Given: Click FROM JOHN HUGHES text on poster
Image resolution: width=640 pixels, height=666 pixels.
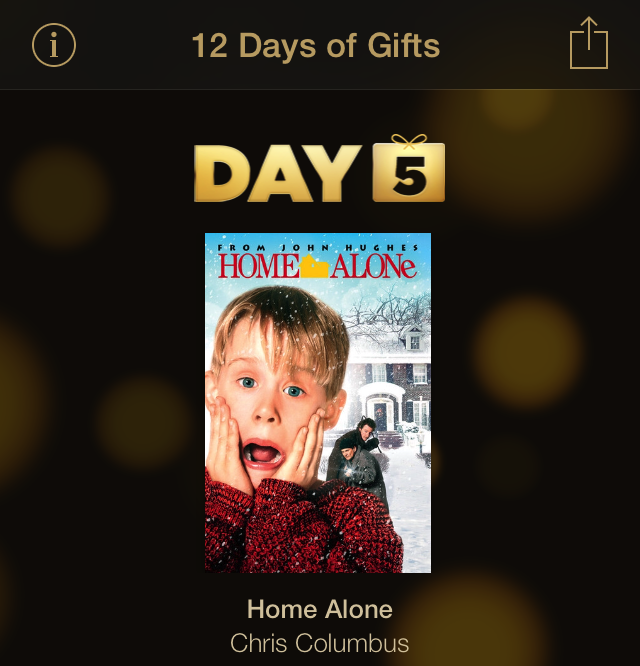Looking at the screenshot, I should point(318,247).
